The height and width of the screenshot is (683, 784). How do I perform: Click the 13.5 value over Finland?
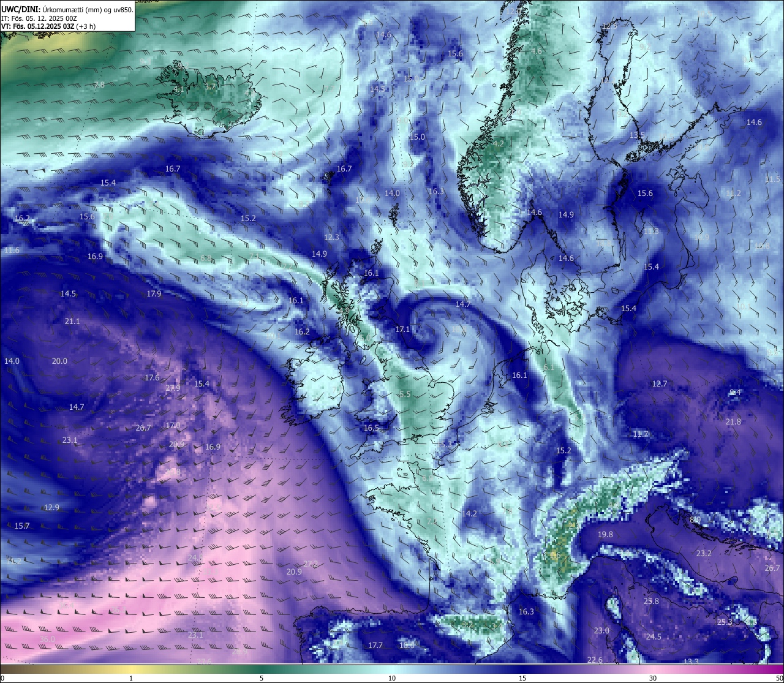(x=637, y=135)
